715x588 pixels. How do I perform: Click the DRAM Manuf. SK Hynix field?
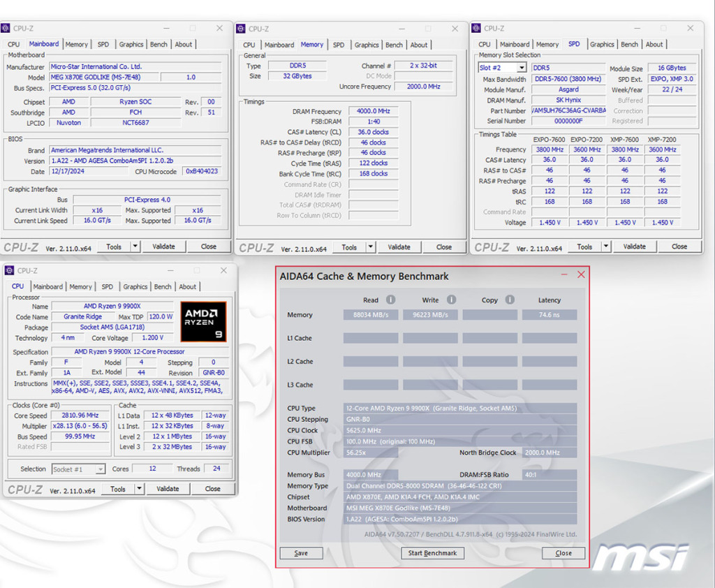tap(568, 100)
